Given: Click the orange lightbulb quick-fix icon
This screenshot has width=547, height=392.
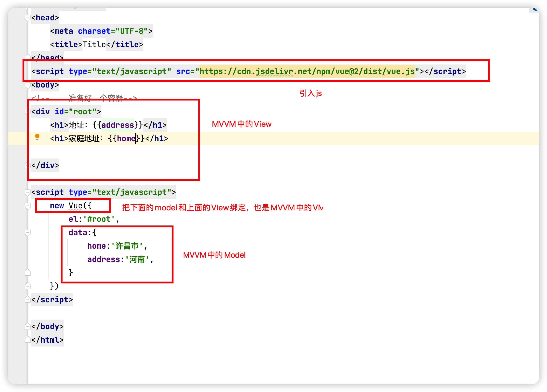Looking at the screenshot, I should [37, 137].
